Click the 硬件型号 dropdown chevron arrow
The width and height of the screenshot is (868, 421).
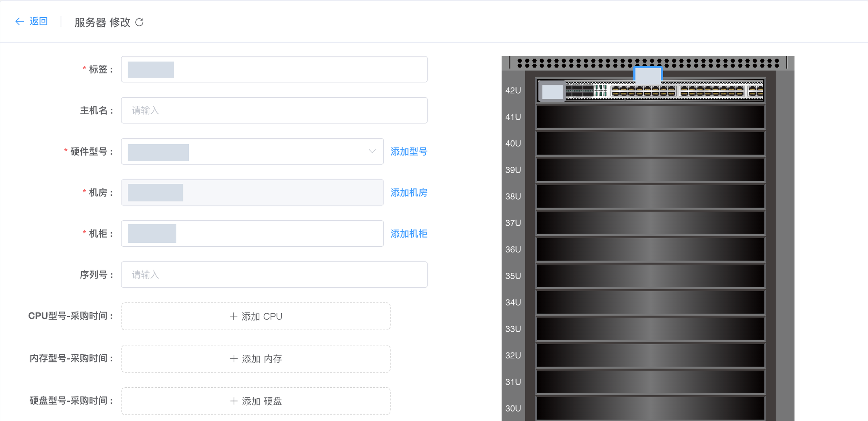coord(372,151)
